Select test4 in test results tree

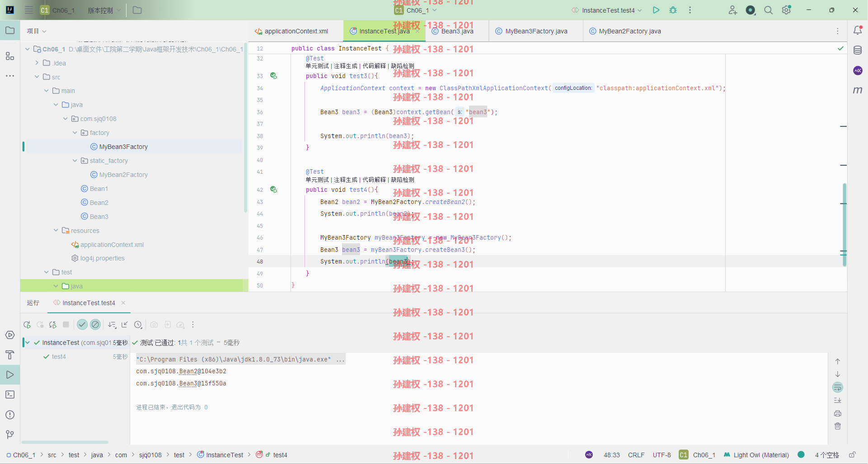(59, 357)
